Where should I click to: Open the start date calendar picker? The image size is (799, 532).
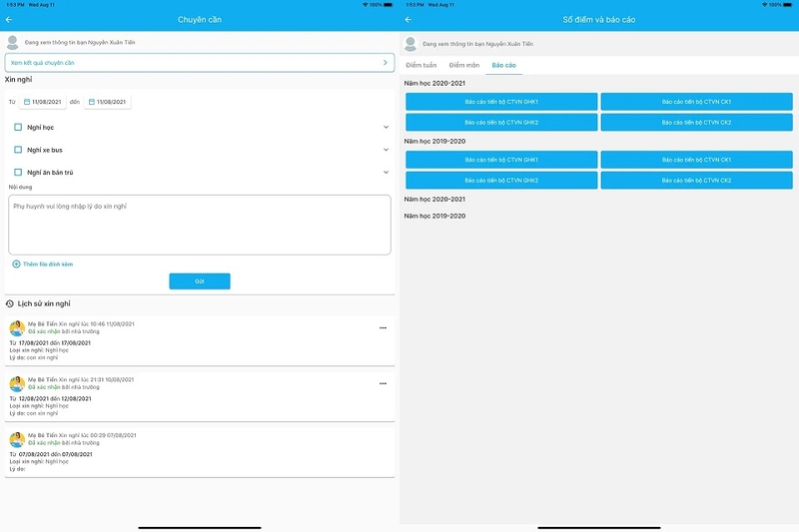[27, 102]
